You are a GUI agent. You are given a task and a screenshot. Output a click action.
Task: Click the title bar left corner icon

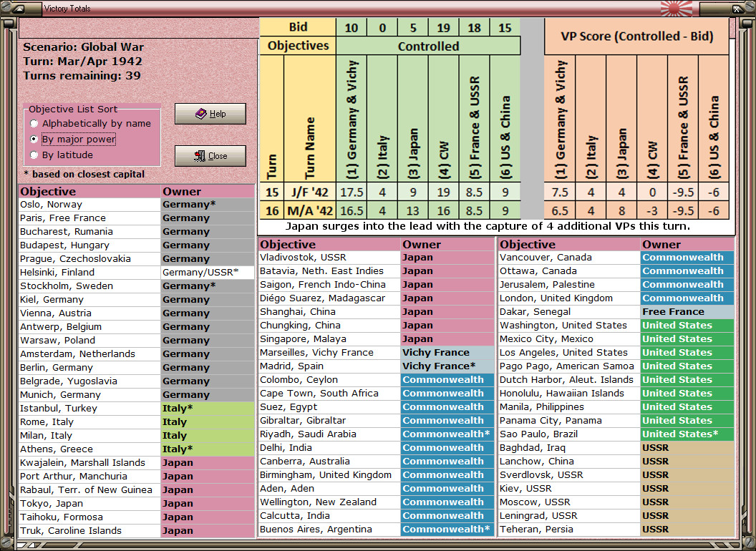click(x=19, y=8)
